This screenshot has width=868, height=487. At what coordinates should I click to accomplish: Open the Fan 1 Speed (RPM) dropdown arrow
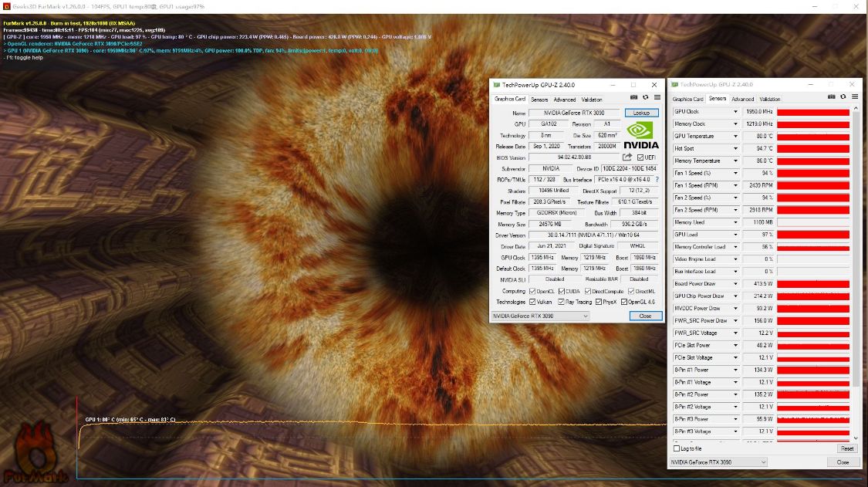tap(736, 185)
